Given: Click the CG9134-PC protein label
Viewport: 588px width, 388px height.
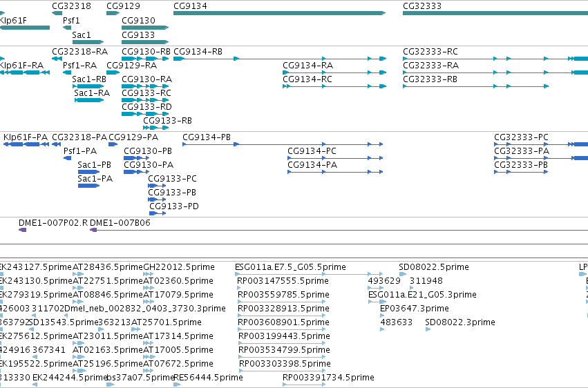Looking at the screenshot, I should coord(312,151).
